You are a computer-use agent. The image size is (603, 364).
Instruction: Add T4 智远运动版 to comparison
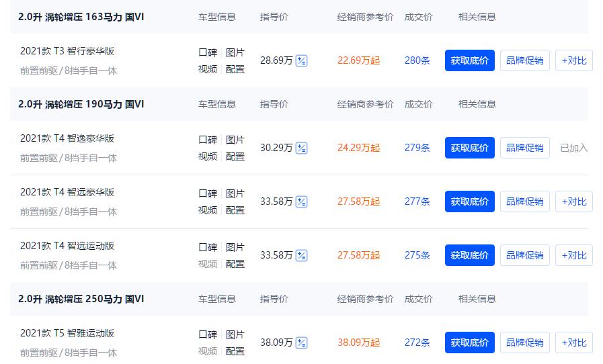click(x=573, y=255)
